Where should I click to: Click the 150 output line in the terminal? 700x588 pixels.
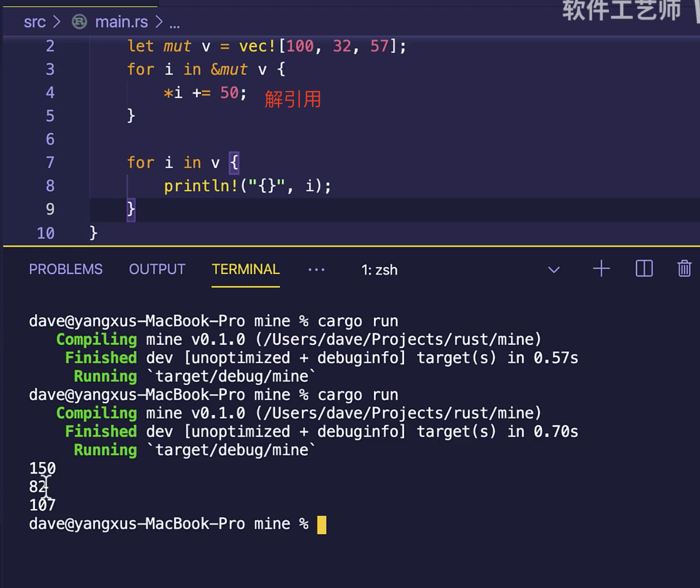pyautogui.click(x=42, y=468)
